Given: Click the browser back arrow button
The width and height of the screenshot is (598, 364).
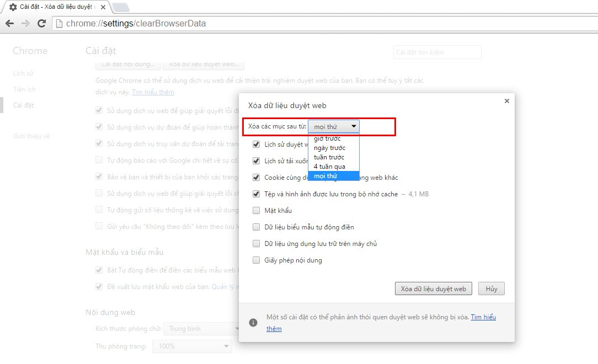Looking at the screenshot, I should [x=9, y=24].
